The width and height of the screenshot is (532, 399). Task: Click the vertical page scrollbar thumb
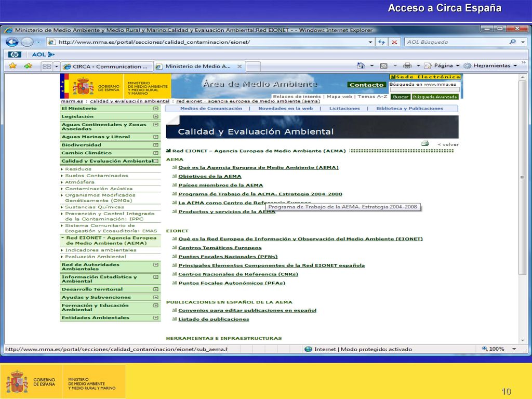coord(522,178)
